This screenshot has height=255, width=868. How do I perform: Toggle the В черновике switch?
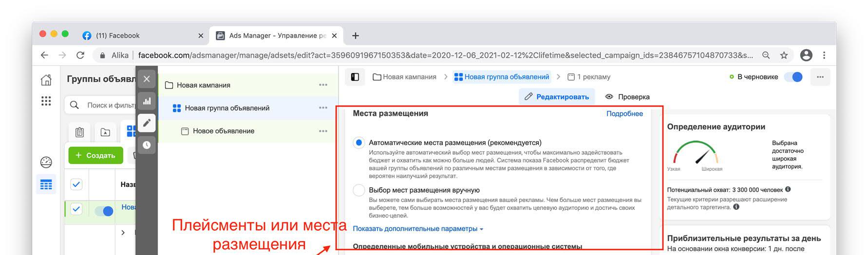click(x=793, y=77)
